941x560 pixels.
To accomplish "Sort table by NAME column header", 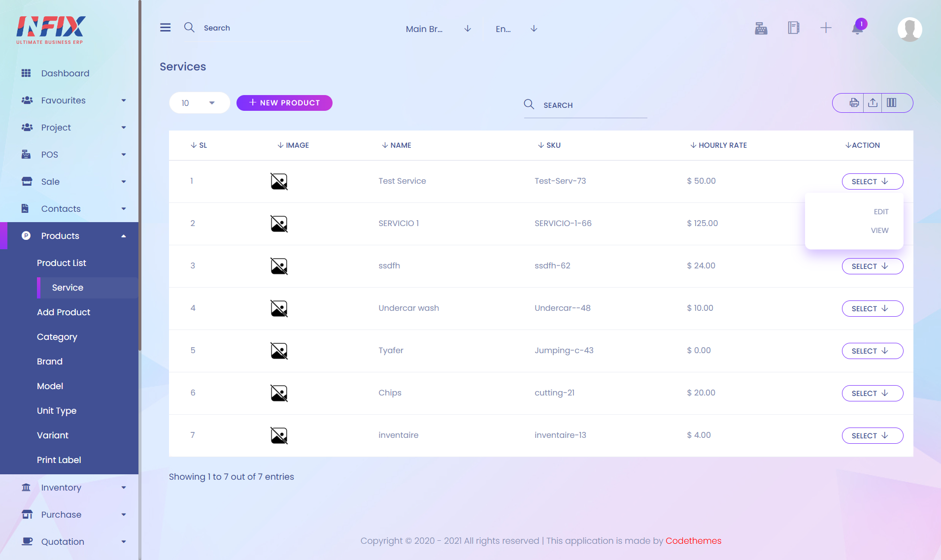I will click(397, 145).
